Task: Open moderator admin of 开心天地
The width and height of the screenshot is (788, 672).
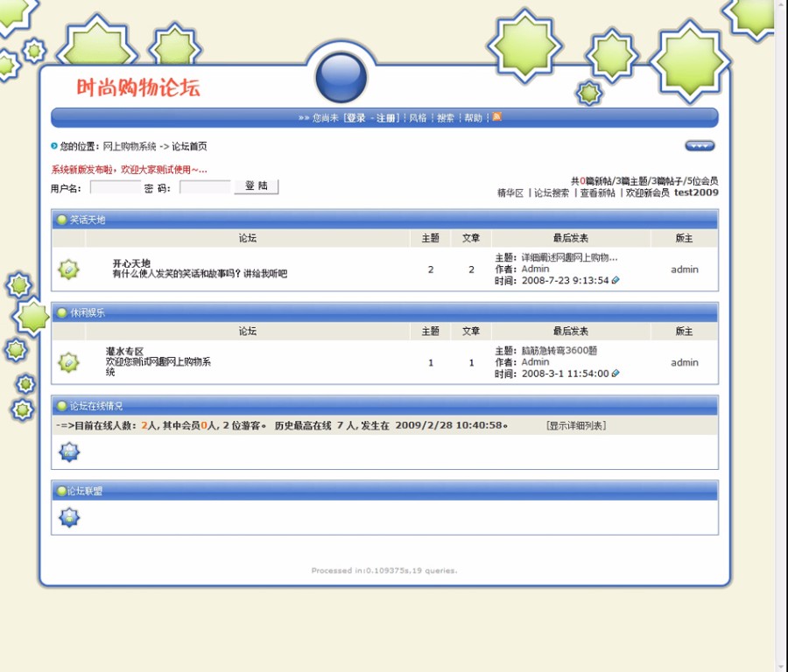Action: click(685, 269)
